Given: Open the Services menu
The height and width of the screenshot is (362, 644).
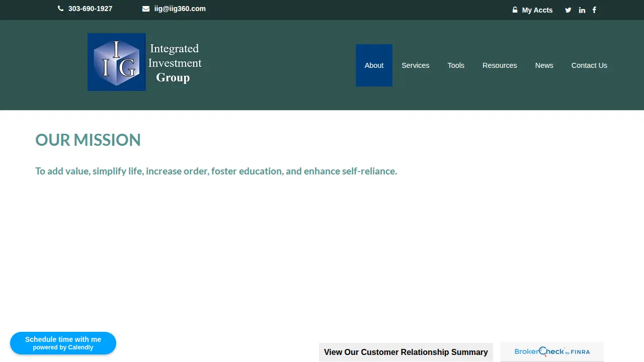Looking at the screenshot, I should 416,65.
